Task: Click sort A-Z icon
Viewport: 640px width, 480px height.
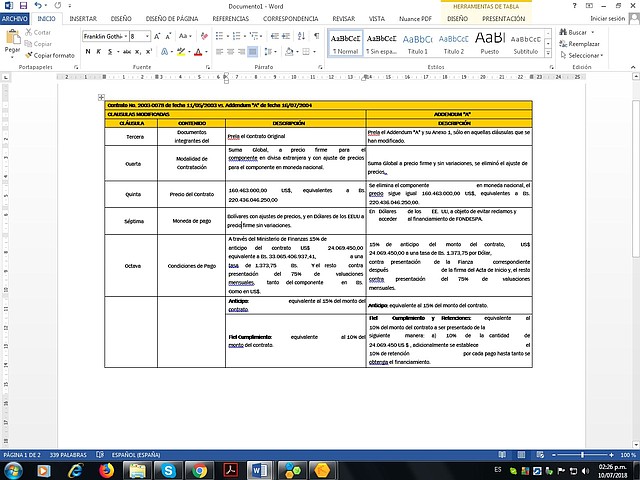Action: [301, 36]
